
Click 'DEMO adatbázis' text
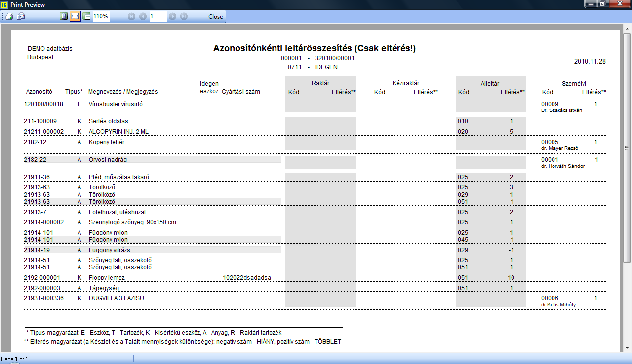pyautogui.click(x=50, y=49)
